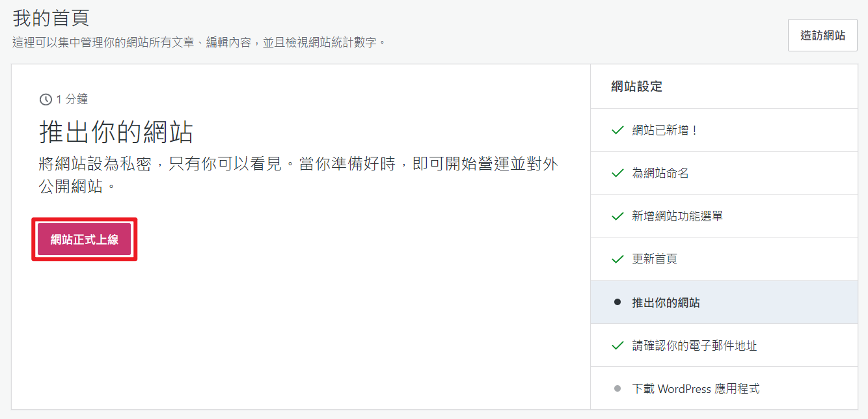
Task: Click the checkmark icon next to 網站已新增！
Action: pos(617,130)
